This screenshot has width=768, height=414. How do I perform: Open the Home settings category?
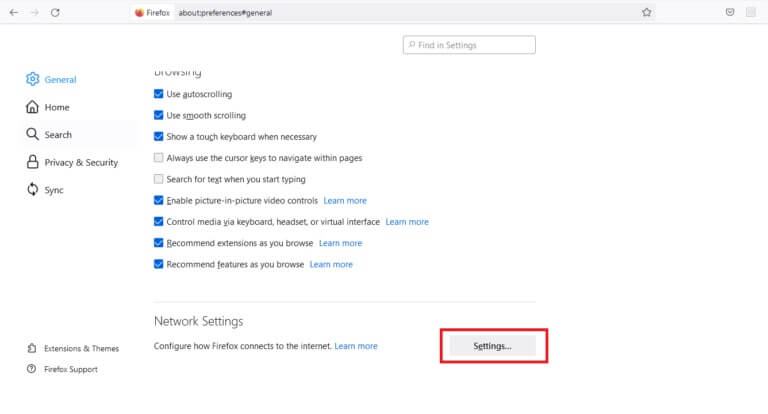57,107
